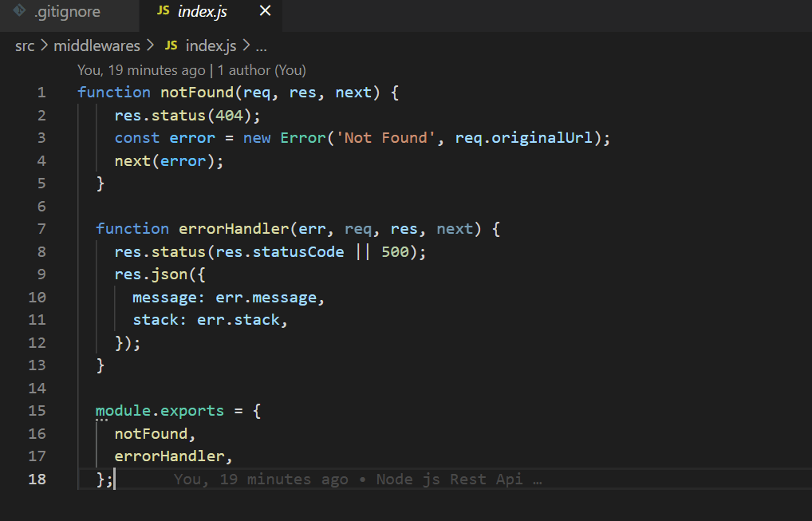Close the index.js editor tab

tap(266, 11)
